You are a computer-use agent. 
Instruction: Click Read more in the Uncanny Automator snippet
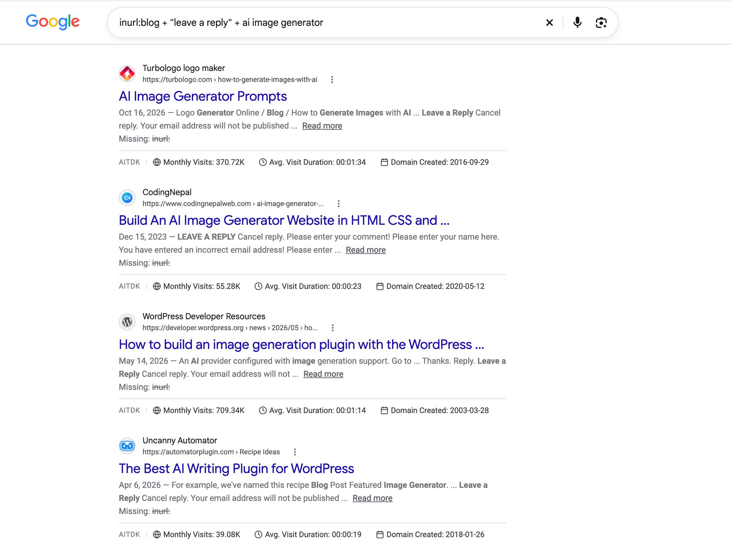pyautogui.click(x=372, y=498)
